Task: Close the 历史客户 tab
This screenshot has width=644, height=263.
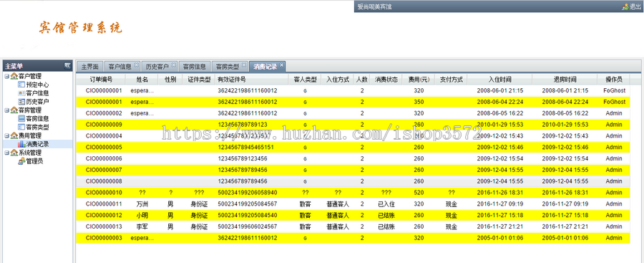Action: pyautogui.click(x=174, y=65)
